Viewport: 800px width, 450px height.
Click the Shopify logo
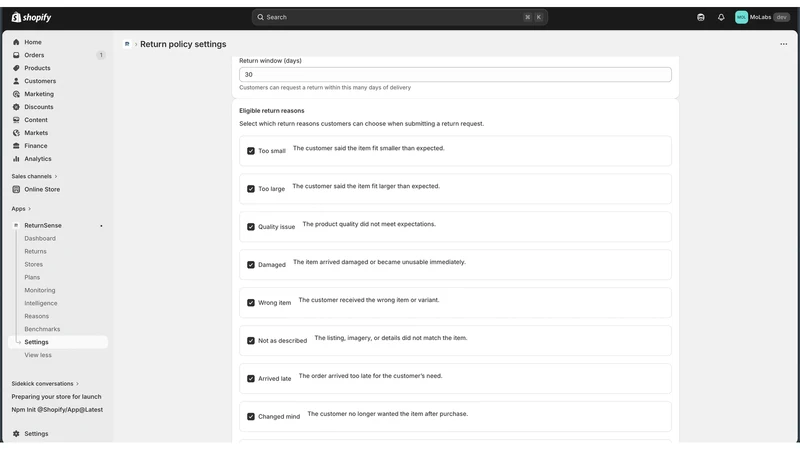[x=31, y=17]
